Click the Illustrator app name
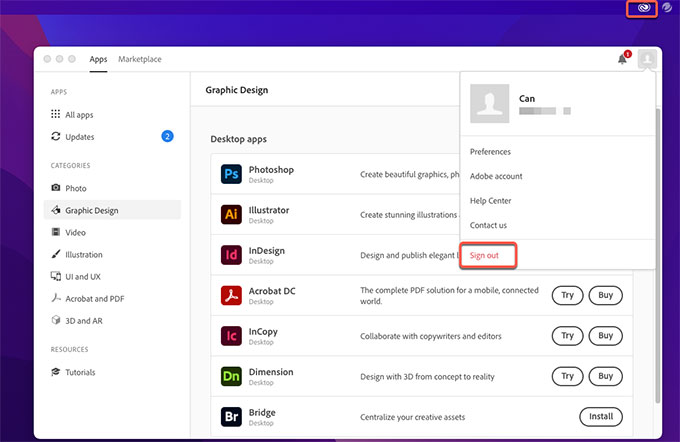Screen dimensions: 680x442 click(x=268, y=210)
